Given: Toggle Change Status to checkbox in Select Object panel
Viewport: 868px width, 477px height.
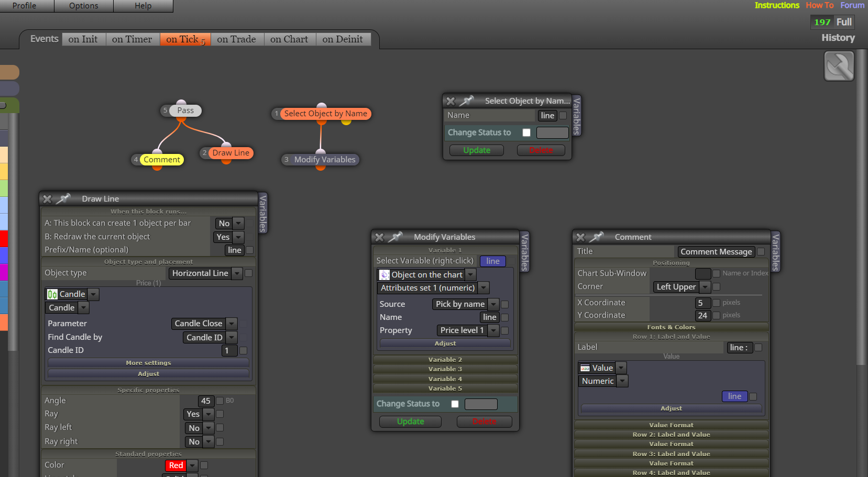Looking at the screenshot, I should (526, 133).
